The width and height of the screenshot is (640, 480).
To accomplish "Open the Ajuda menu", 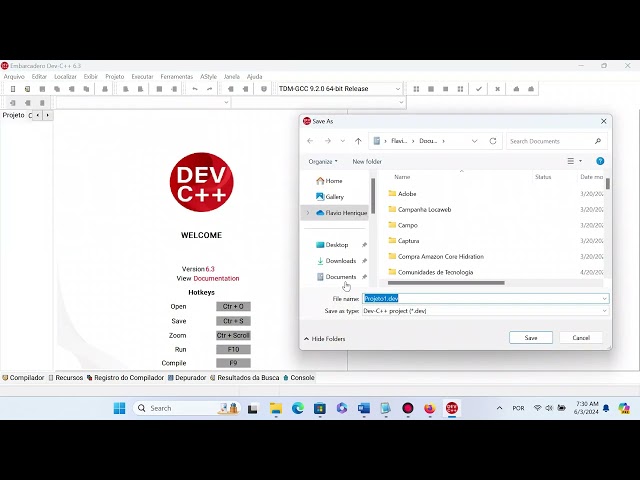I will 255,77.
